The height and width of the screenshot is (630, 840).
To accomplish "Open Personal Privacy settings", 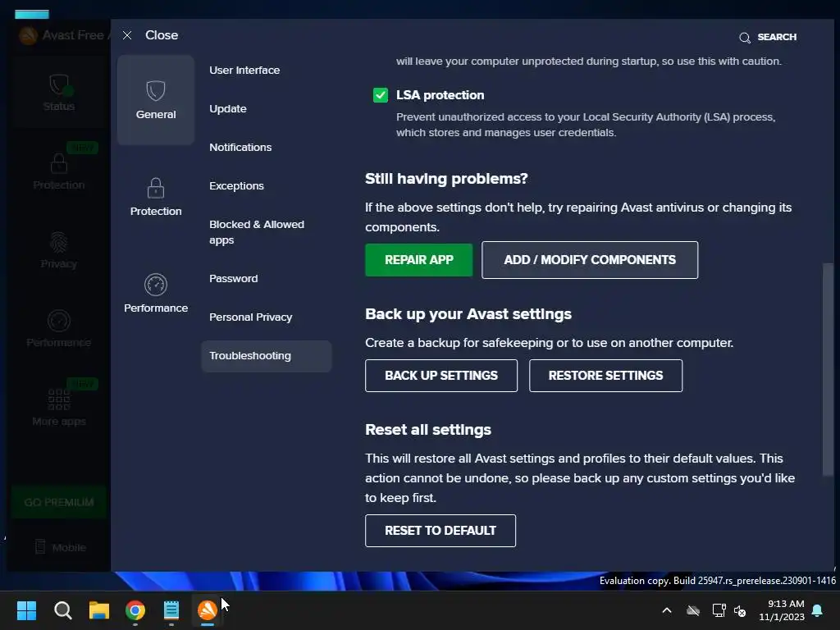I will [x=250, y=317].
